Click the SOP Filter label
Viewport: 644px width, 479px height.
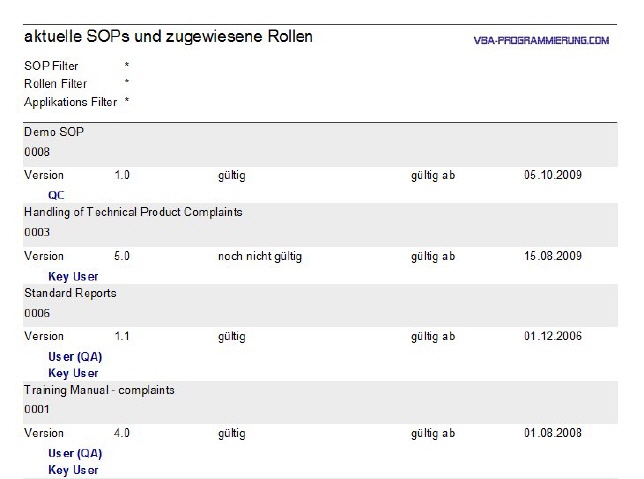tap(51, 66)
